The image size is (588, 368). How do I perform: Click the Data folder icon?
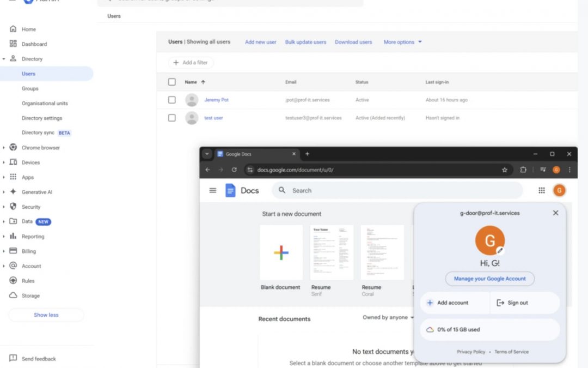point(13,221)
